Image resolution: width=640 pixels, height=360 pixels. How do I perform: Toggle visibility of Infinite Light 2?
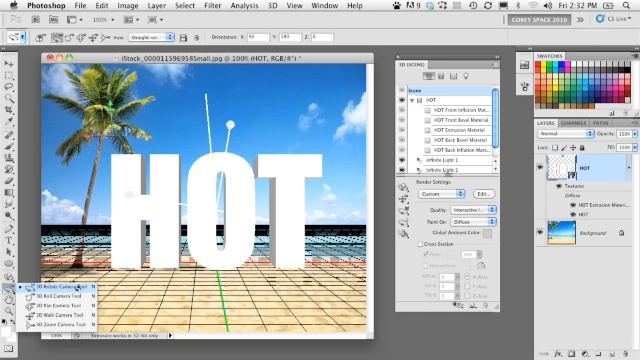(x=402, y=169)
